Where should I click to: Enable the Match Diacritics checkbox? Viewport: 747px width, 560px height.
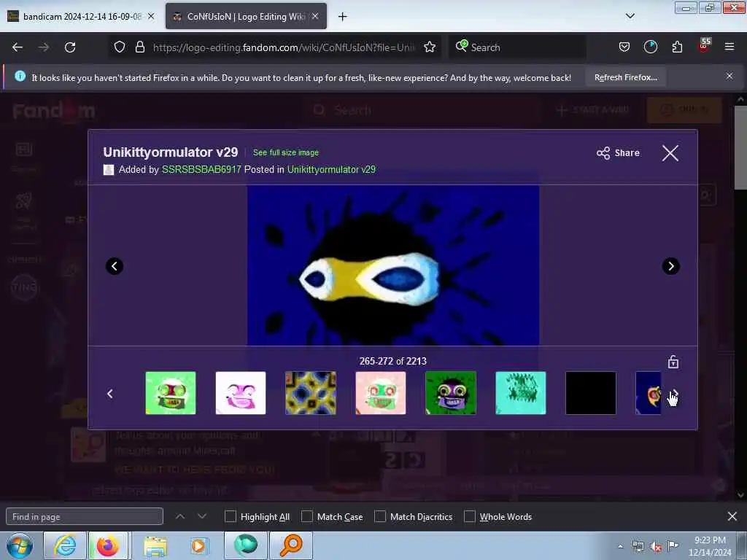[x=380, y=516]
